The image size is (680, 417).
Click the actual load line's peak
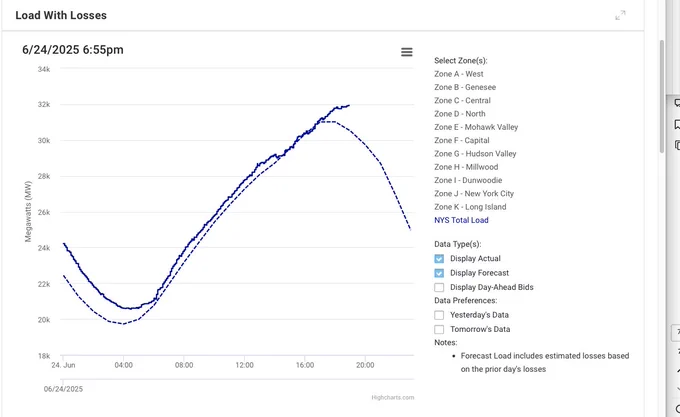pos(349,105)
